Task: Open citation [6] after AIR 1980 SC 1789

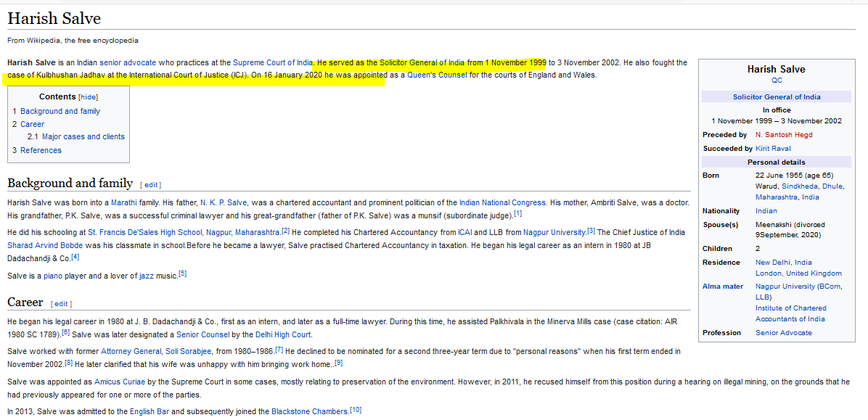Action: [66, 332]
